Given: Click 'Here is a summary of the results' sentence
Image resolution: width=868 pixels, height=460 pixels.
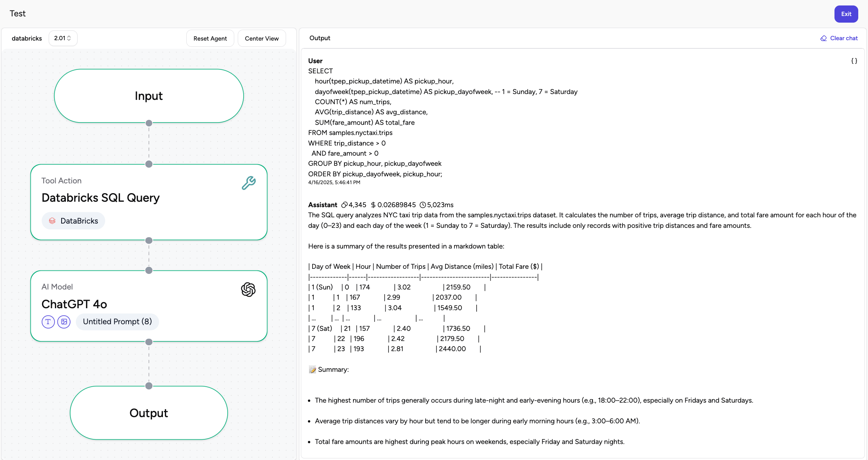Looking at the screenshot, I should click(406, 246).
